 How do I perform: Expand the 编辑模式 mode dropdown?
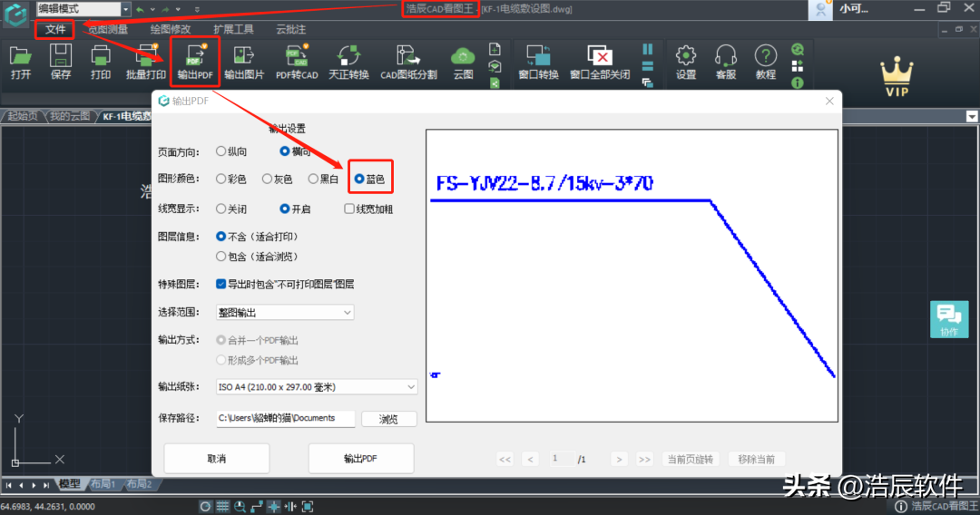(x=83, y=9)
